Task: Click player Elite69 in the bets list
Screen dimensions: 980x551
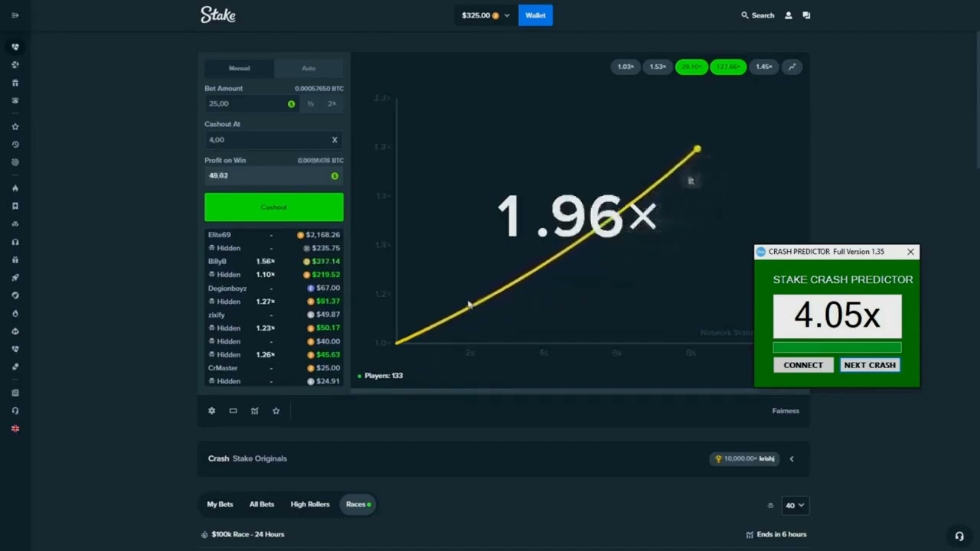Action: click(x=219, y=235)
